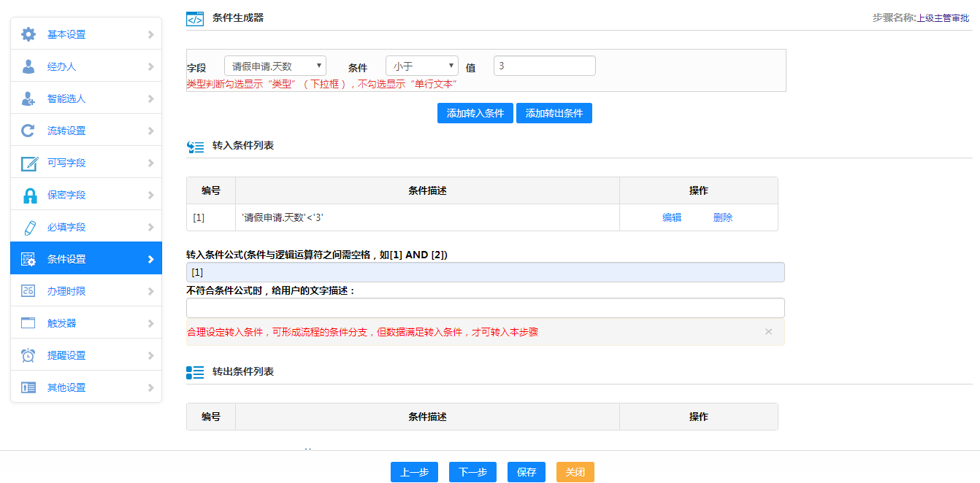Open the 条件 dropdown showing 小于
The height and width of the screenshot is (483, 980).
click(421, 66)
